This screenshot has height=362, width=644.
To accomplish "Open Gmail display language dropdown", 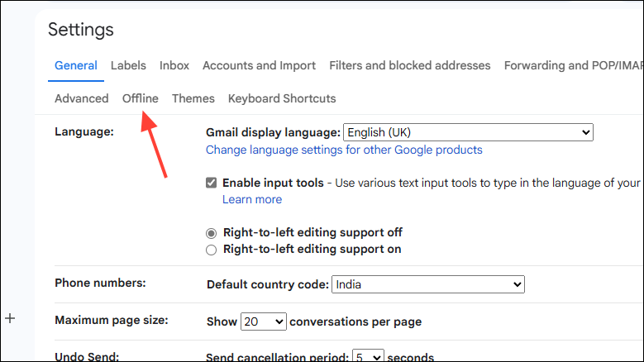I will pos(468,132).
